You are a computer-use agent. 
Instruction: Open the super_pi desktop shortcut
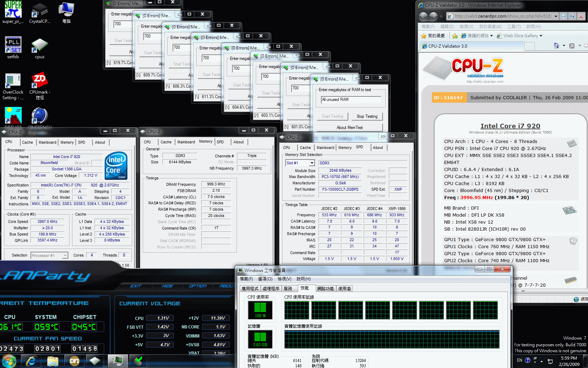click(13, 12)
